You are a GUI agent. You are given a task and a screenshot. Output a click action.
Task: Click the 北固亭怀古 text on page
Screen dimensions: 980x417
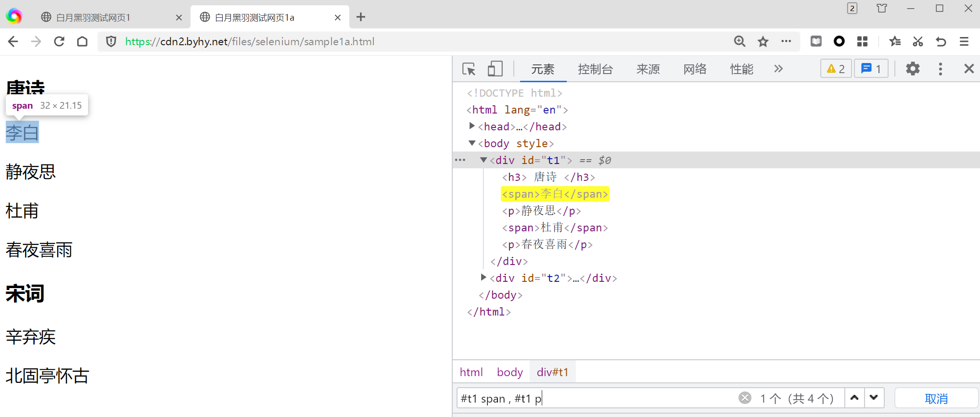click(x=47, y=376)
